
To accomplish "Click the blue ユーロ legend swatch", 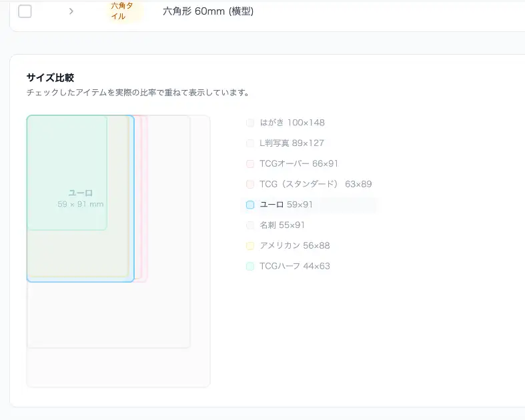I will [x=250, y=205].
